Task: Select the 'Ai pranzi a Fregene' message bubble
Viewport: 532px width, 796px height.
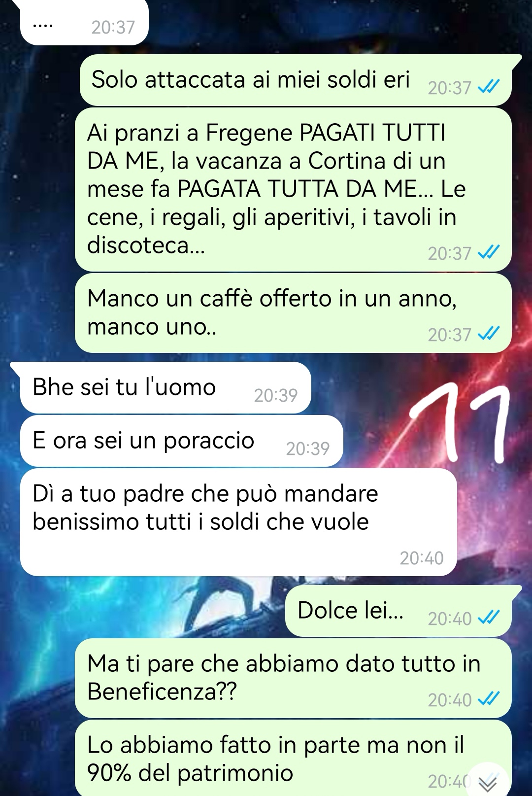Action: 293,190
